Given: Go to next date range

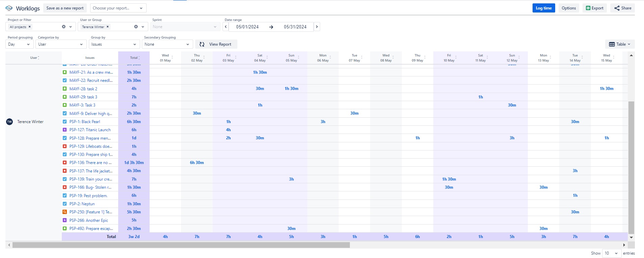Looking at the screenshot, I should 317,27.
